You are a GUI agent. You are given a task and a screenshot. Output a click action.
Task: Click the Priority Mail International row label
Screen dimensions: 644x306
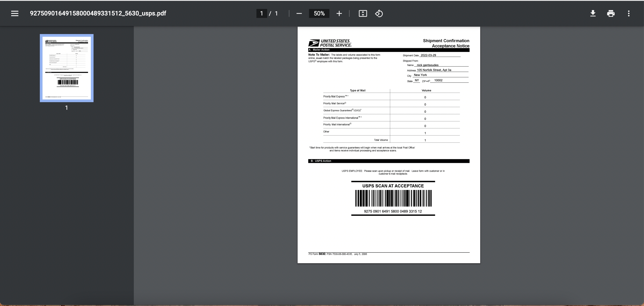coord(337,124)
